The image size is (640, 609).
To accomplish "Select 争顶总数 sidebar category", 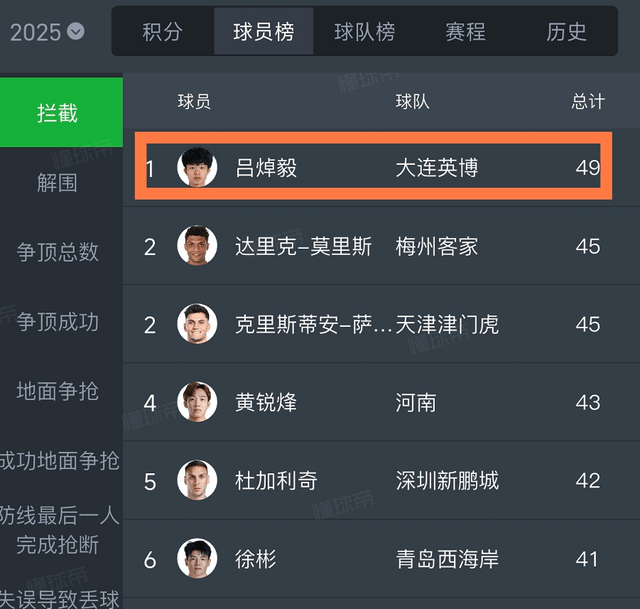I will click(58, 252).
